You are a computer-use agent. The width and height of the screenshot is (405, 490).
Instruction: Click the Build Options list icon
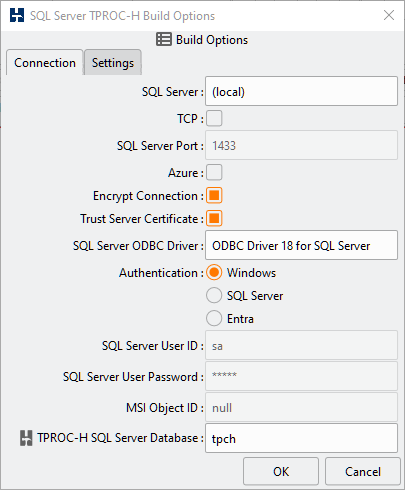(x=164, y=39)
